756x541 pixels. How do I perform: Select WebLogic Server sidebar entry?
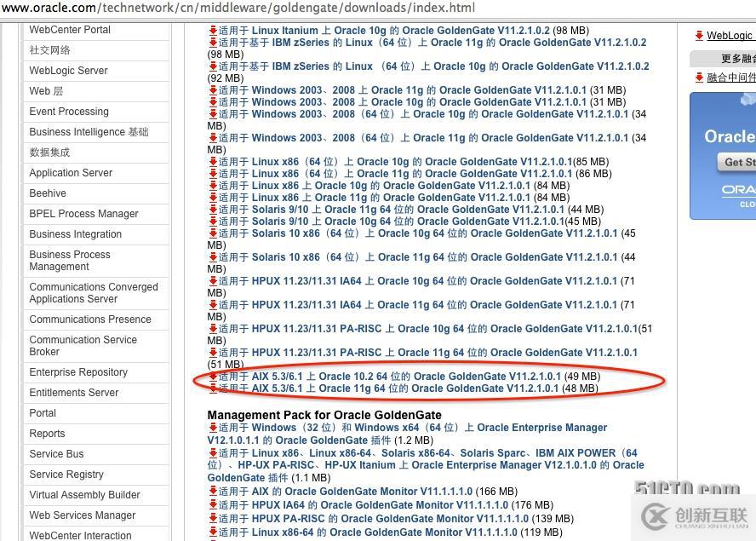click(x=68, y=71)
